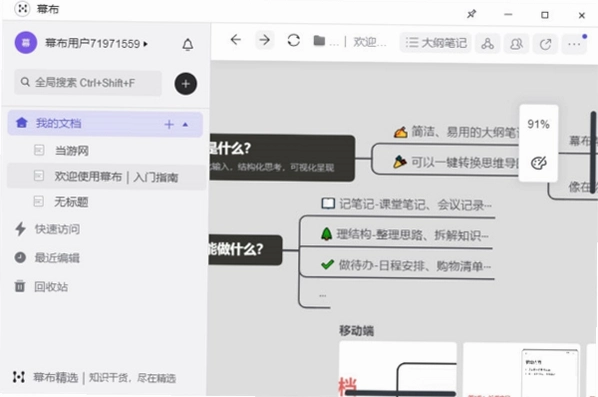Screen dimensions: 598x397
Task: Go back with the left arrow
Action: coord(236,40)
